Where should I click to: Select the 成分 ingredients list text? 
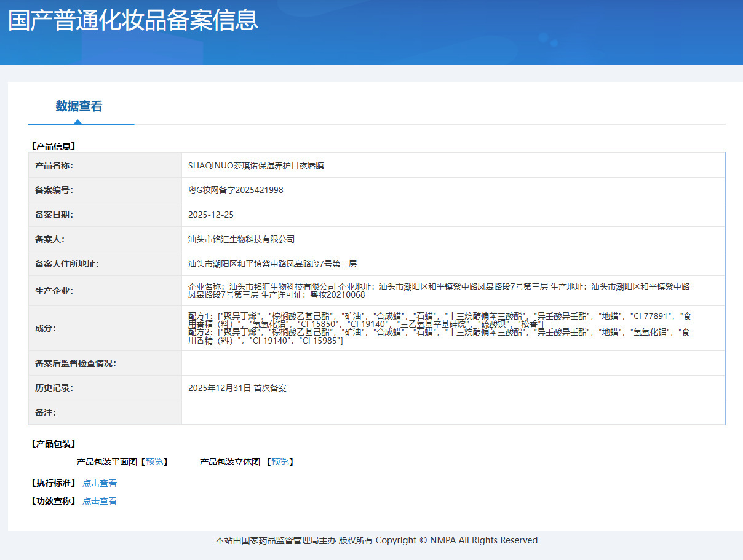[x=440, y=328]
